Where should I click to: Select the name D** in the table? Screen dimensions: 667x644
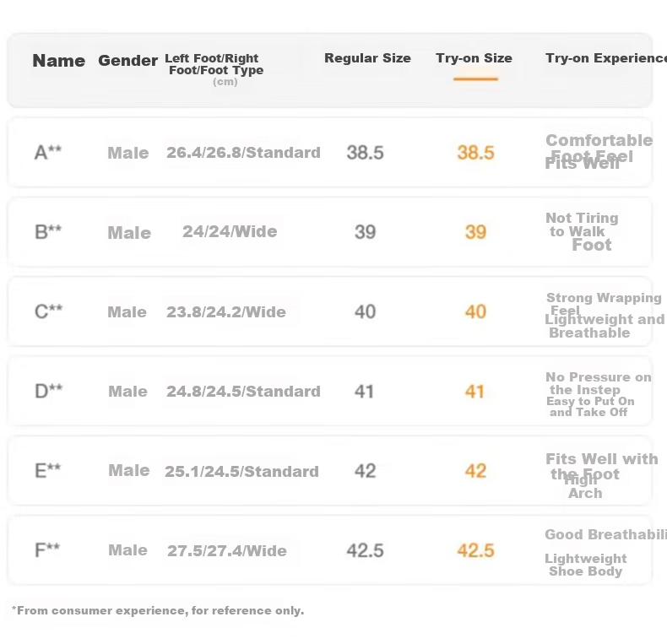[x=48, y=392]
